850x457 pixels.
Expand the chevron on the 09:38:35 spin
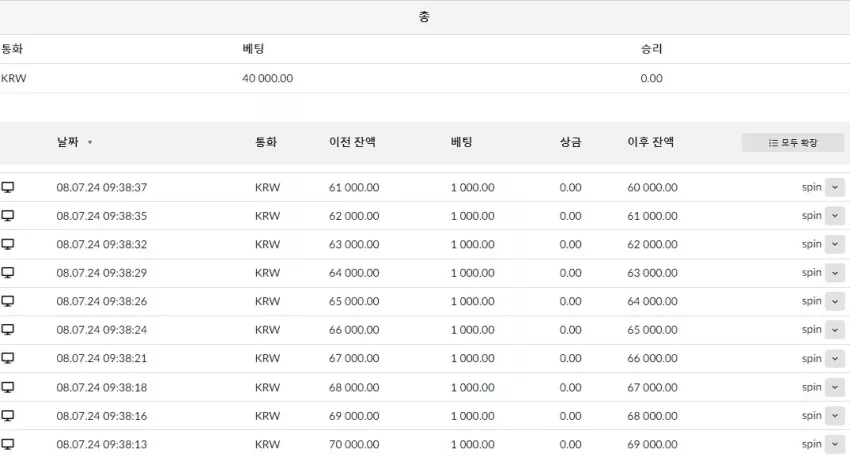tap(835, 216)
